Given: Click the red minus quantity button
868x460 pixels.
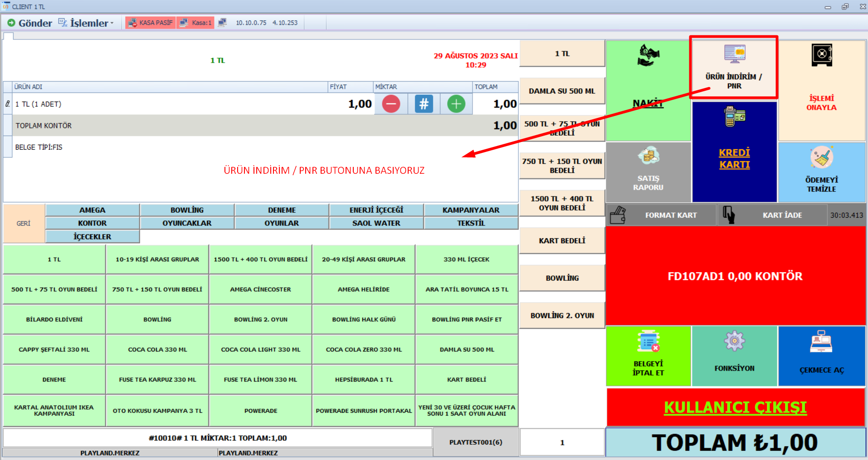Looking at the screenshot, I should coord(391,104).
